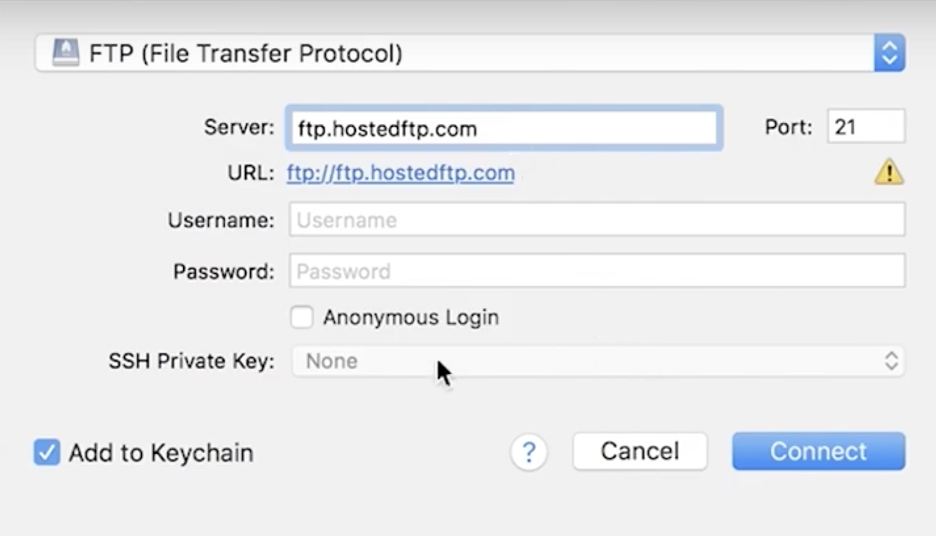Enable the Anonymous Login checkbox

[302, 318]
